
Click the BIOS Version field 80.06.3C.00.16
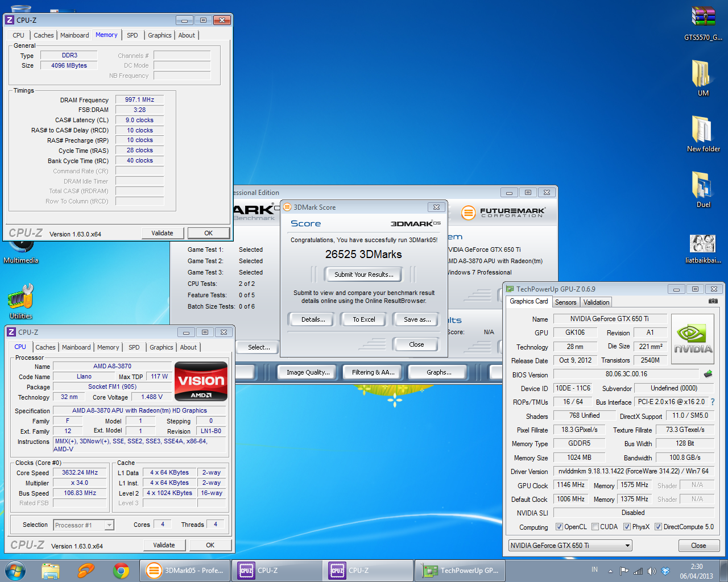pyautogui.click(x=626, y=374)
